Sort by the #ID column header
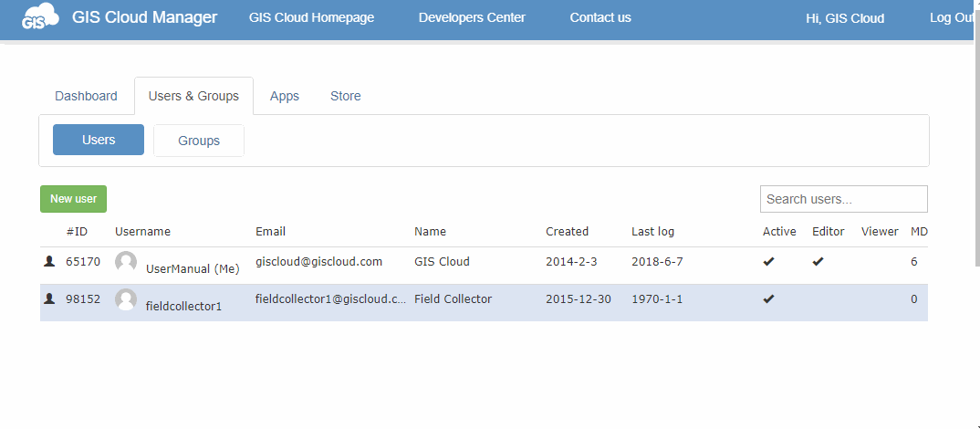Viewport: 980px width, 429px height. pos(77,231)
